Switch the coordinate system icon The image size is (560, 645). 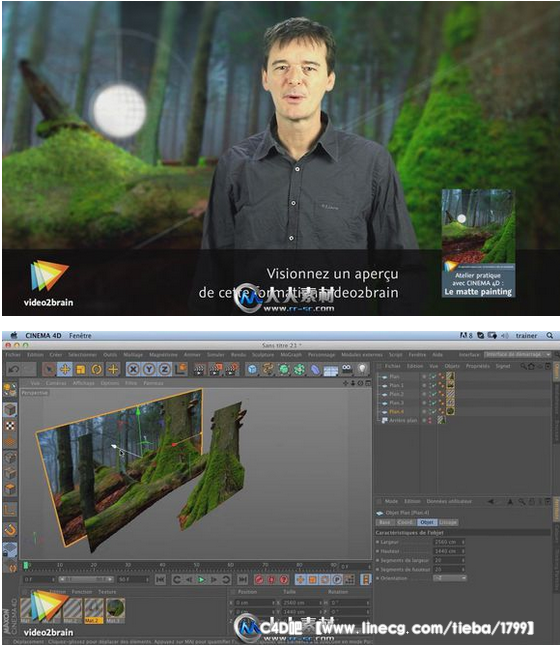(181, 369)
